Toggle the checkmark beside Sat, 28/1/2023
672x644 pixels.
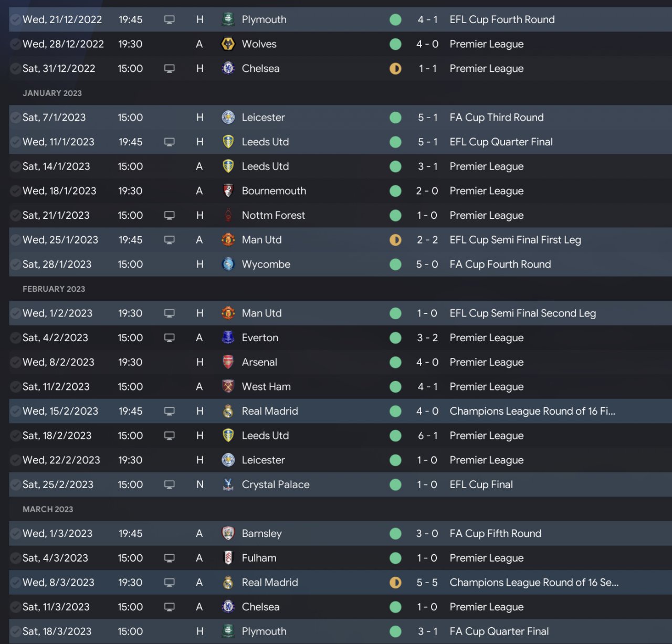point(15,265)
